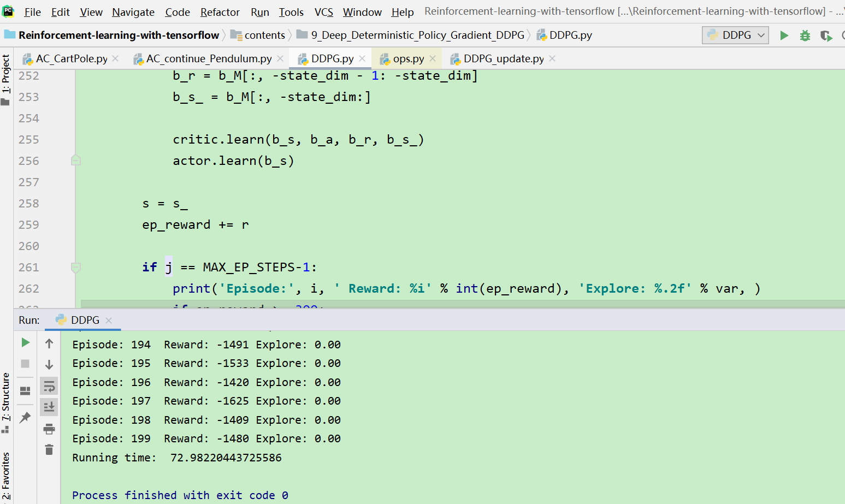
Task: Toggle soft-wrap for console output
Action: tap(49, 386)
